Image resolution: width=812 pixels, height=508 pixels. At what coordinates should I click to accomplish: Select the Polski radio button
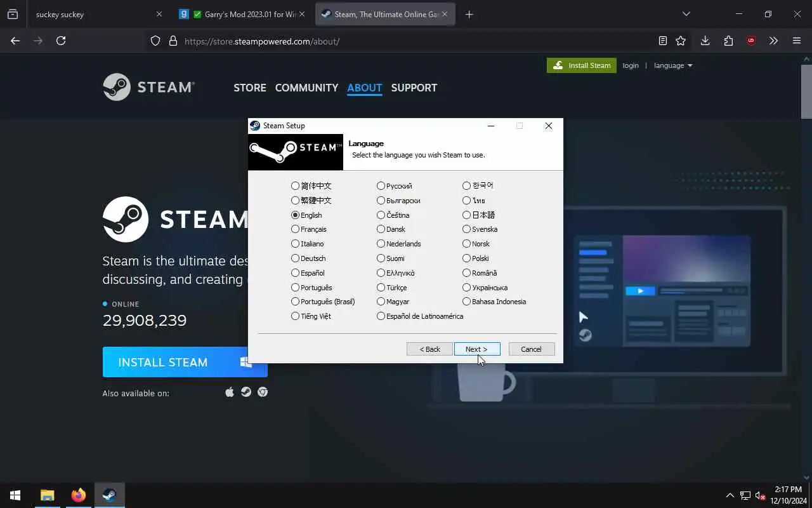475,258
